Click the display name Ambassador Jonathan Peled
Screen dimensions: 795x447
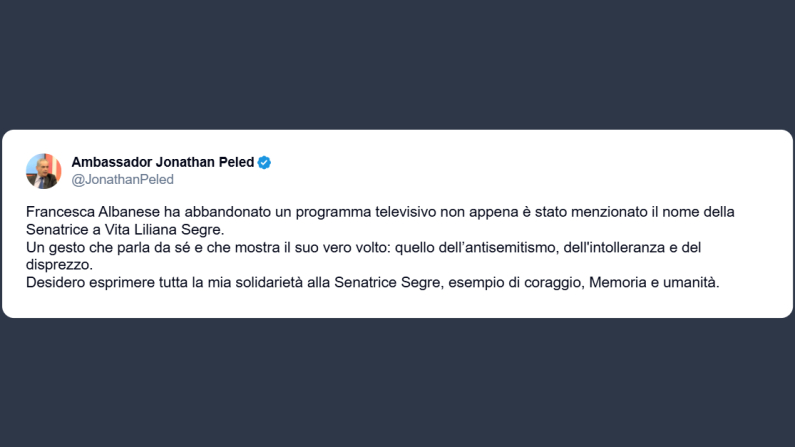[163, 162]
